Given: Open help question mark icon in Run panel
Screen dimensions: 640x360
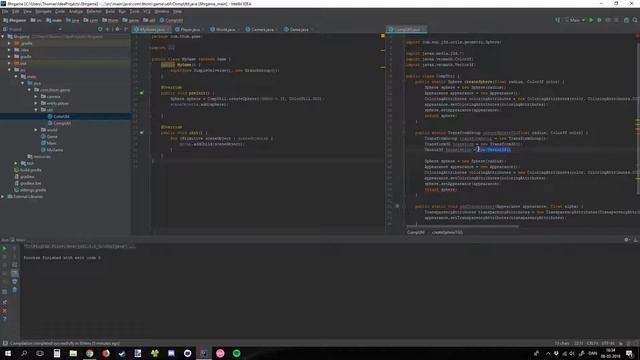Looking at the screenshot, I should (x=4, y=319).
